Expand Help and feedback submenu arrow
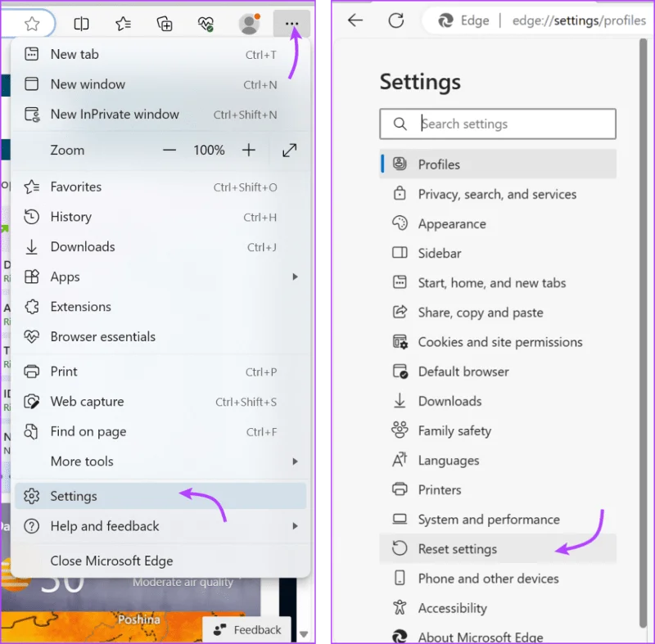655x644 pixels. point(295,526)
